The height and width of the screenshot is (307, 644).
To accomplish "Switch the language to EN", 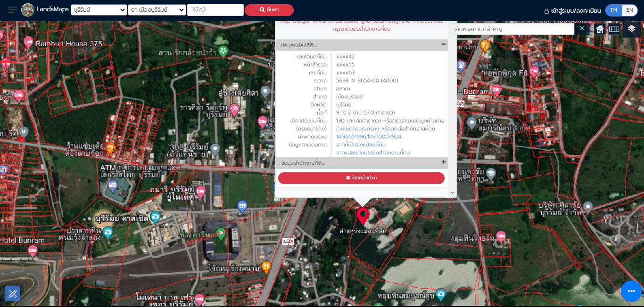I will 629,10.
